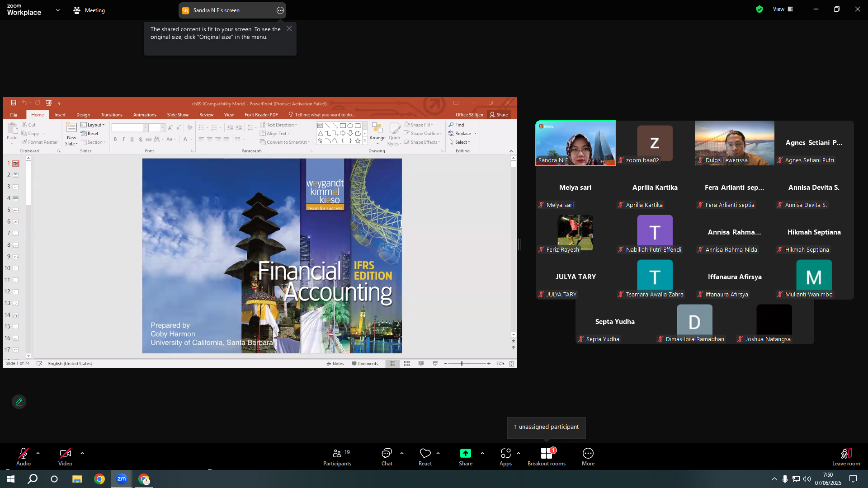Click the annotate pencil icon

click(19, 402)
